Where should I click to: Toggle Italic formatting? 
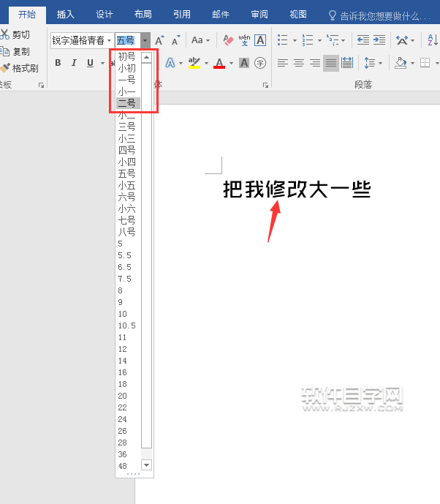click(74, 63)
